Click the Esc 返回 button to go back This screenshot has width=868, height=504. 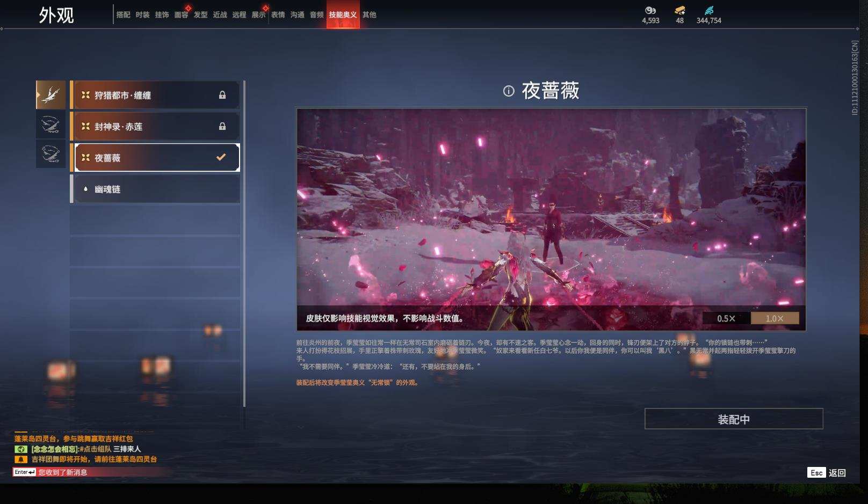tap(827, 473)
